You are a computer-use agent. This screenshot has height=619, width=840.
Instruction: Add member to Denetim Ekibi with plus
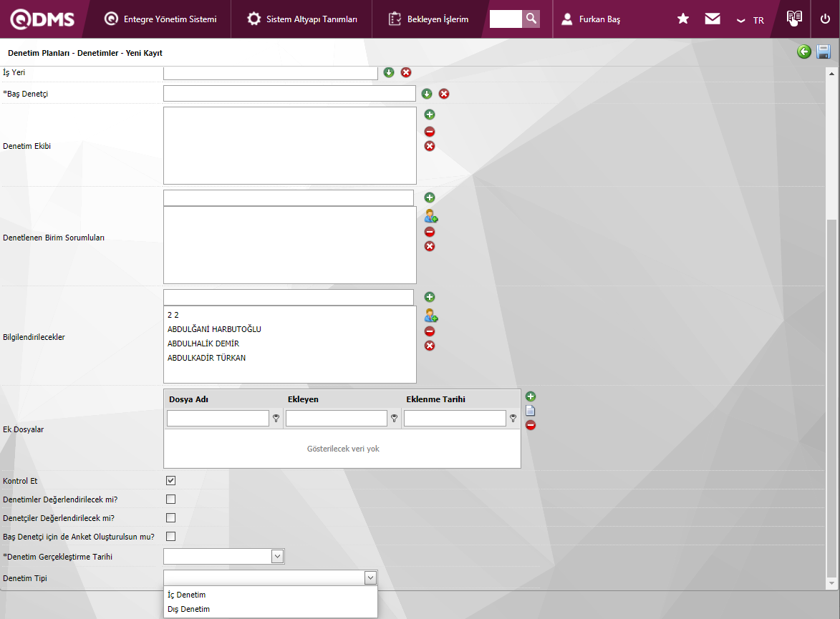pyautogui.click(x=430, y=114)
